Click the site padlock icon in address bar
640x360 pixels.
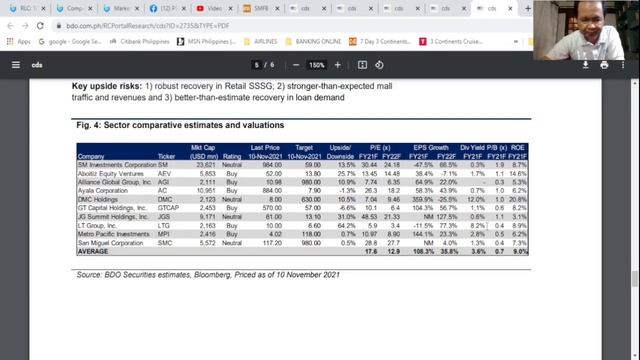59,26
